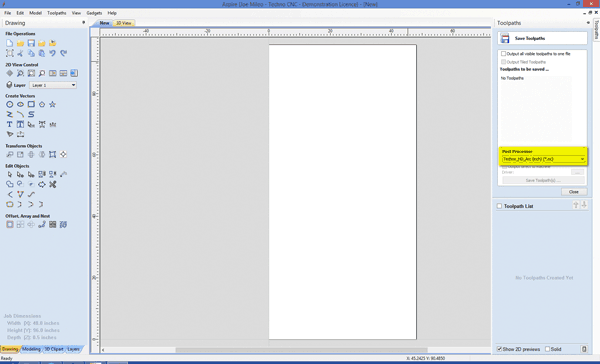This screenshot has height=364, width=600.
Task: Select the Draw Polygon tool
Action: [x=42, y=104]
